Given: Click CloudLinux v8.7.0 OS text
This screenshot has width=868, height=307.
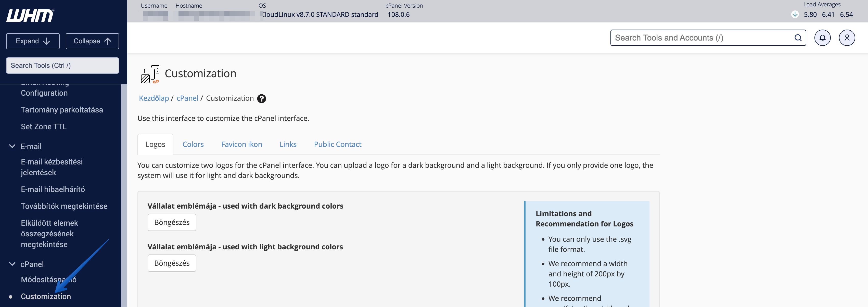Looking at the screenshot, I should [320, 15].
